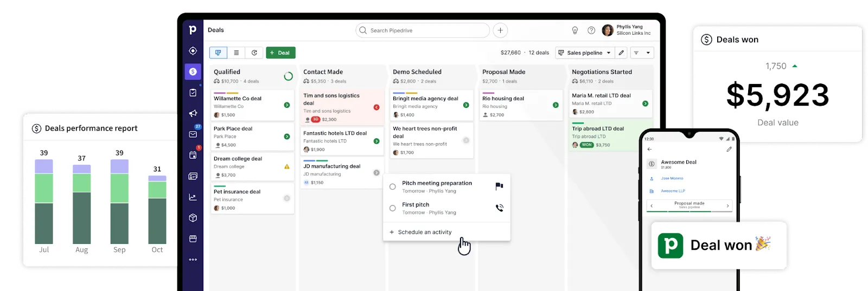
Task: Open the Products box icon in the sidebar
Action: coord(193,218)
